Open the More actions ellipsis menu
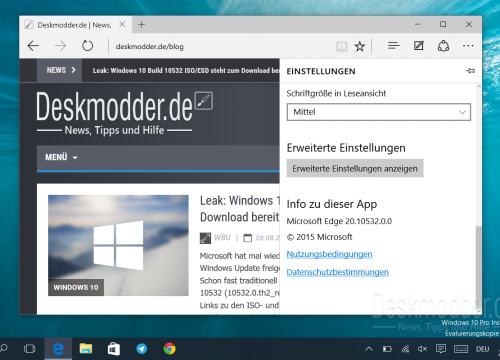Screen dimensions: 500x360 468,46
